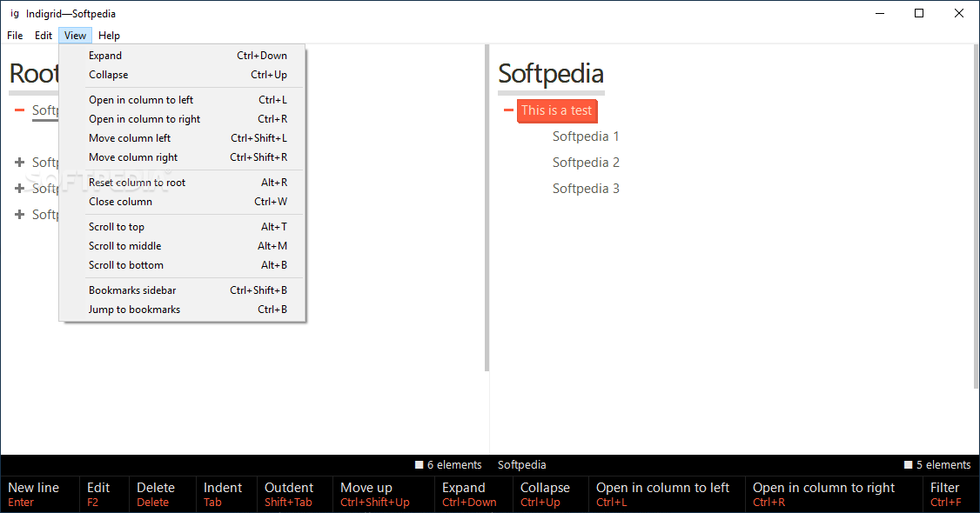The width and height of the screenshot is (980, 513).
Task: Select Scroll to top
Action: tap(182, 227)
